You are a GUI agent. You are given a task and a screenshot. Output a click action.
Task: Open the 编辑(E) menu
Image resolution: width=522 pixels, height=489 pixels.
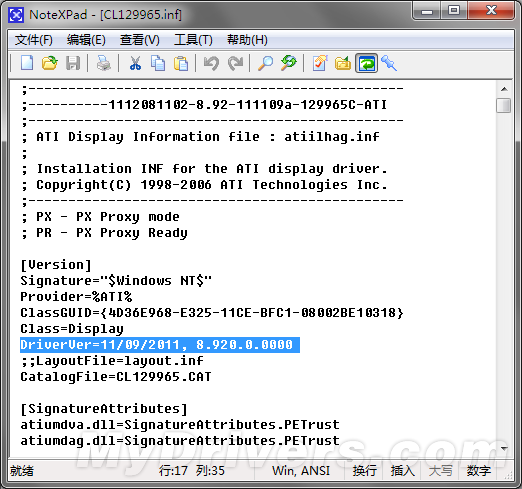tap(86, 40)
